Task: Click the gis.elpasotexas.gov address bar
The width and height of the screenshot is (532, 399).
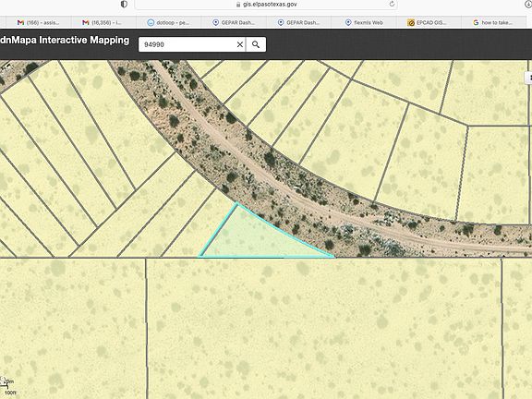Action: (266, 5)
